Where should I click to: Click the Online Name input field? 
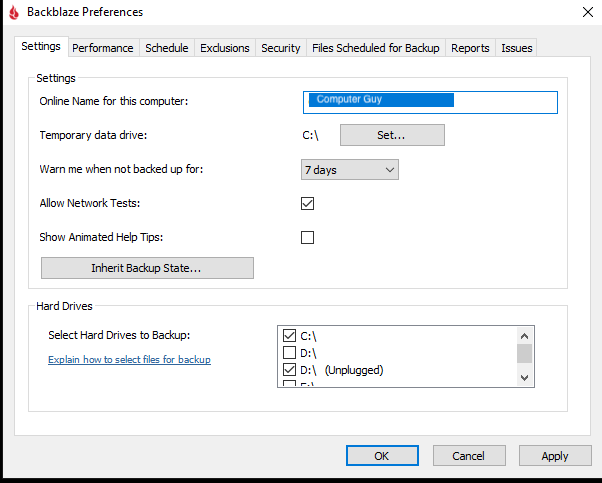[430, 102]
